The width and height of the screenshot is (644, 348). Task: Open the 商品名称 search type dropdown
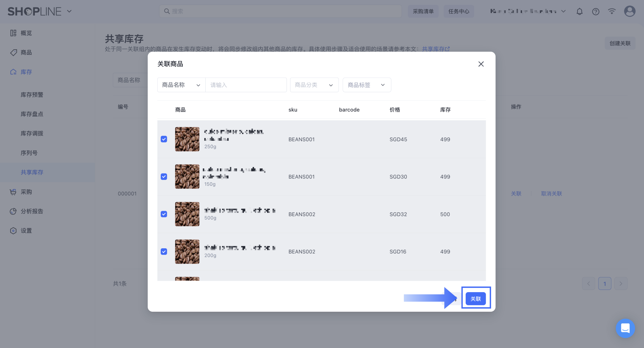tap(181, 85)
